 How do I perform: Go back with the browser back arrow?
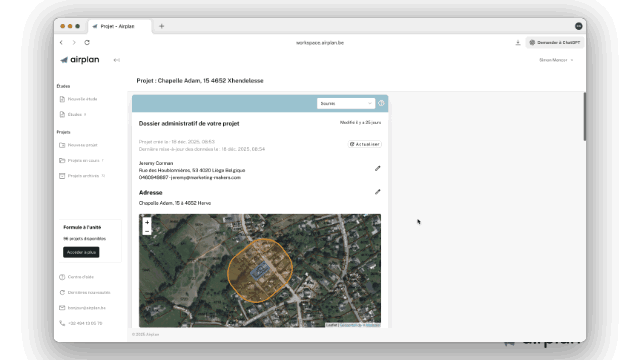pyautogui.click(x=61, y=42)
